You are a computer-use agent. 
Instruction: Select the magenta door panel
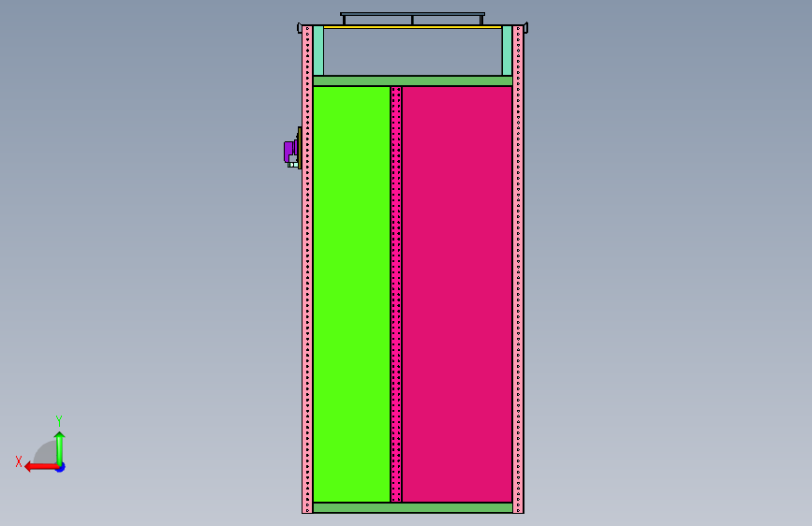point(457,294)
